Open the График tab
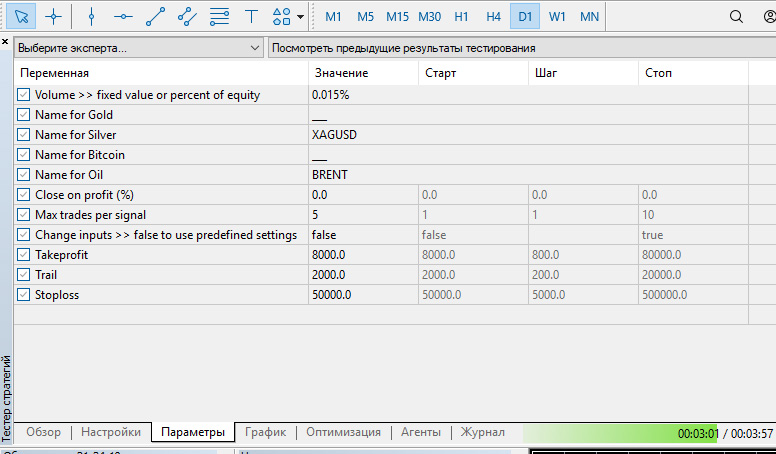The width and height of the screenshot is (776, 454). coord(265,432)
